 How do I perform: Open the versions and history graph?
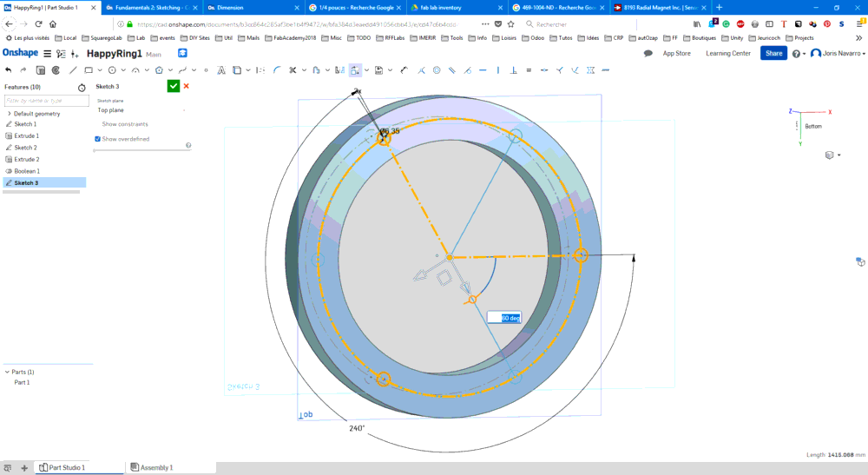61,54
